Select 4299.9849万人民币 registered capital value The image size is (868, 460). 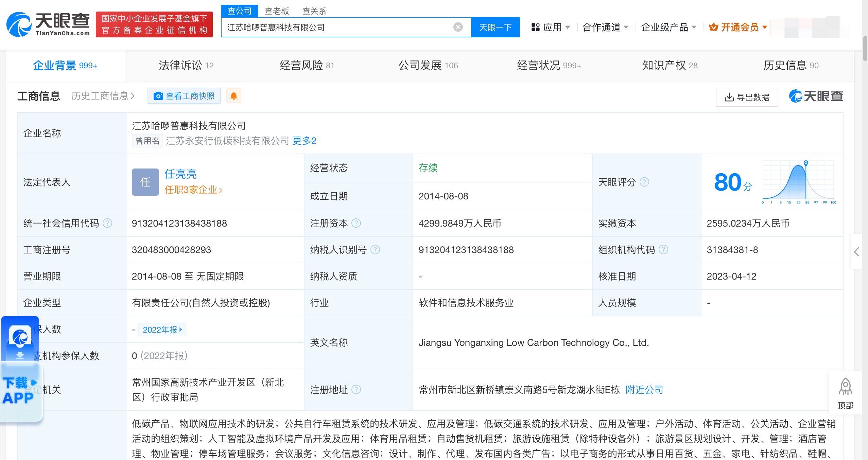460,223
